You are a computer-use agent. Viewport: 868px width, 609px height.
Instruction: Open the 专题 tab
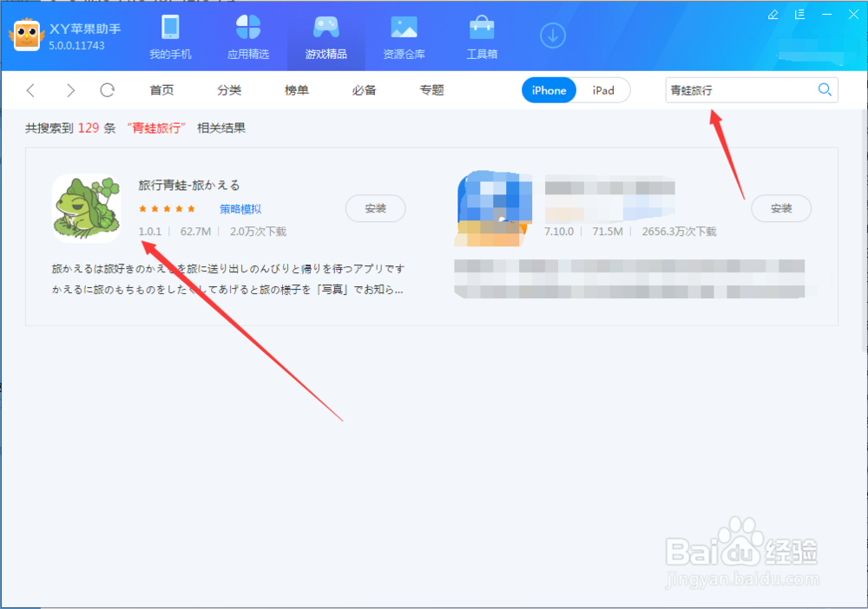click(431, 90)
